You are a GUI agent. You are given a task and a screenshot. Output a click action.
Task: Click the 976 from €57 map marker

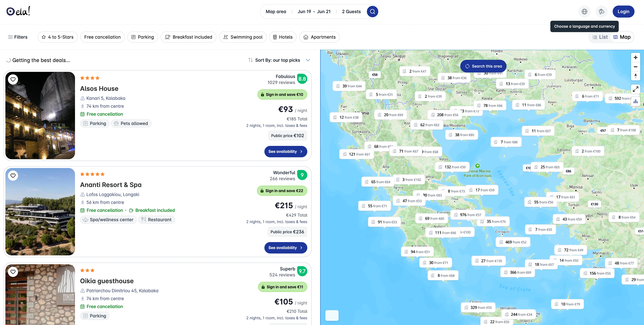tap(468, 215)
